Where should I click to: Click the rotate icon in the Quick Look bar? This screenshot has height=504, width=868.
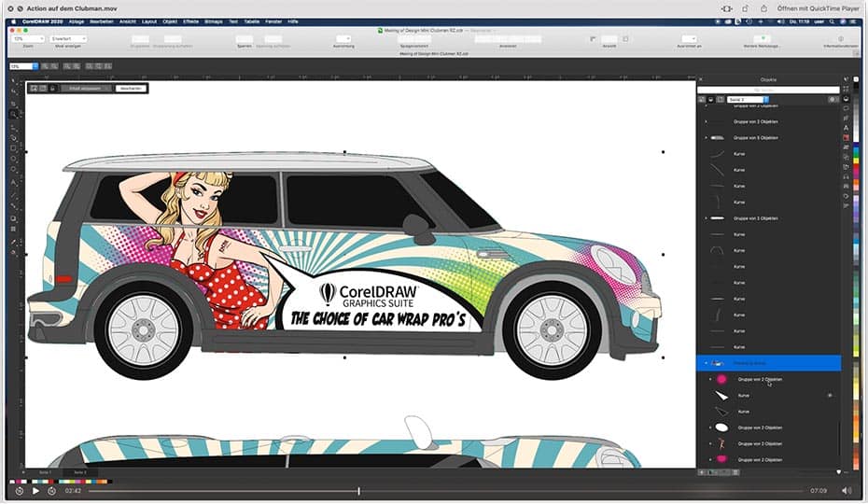pyautogui.click(x=745, y=8)
